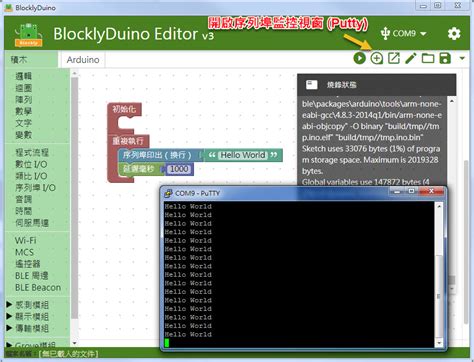Minimize the PuTTY window
The height and width of the screenshot is (362, 474).
(397, 191)
